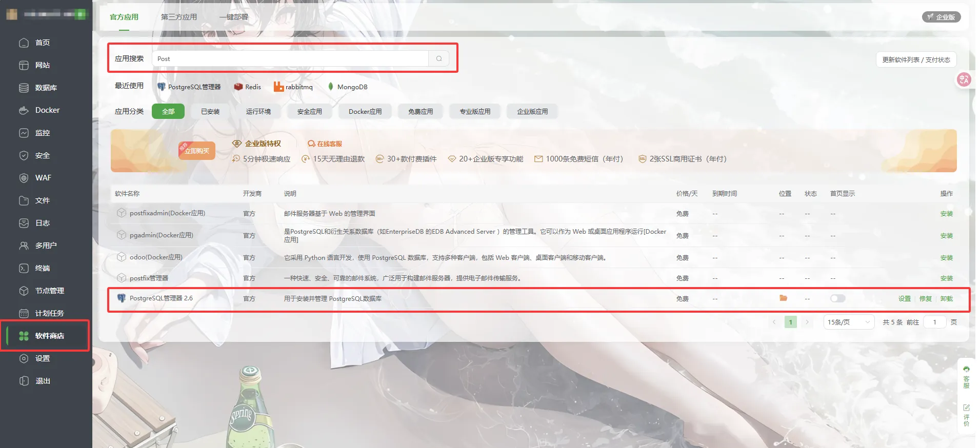
Task: Select the 运行环境 category filter
Action: [x=258, y=111]
